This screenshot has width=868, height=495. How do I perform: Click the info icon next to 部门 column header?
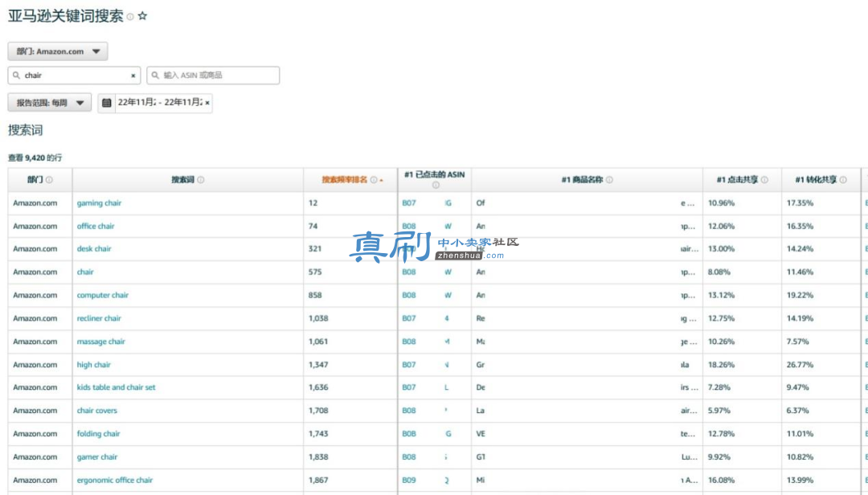[x=49, y=179]
